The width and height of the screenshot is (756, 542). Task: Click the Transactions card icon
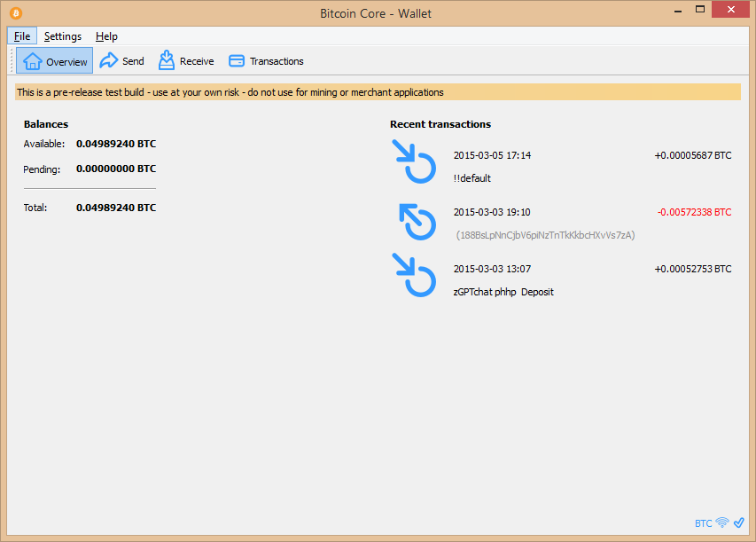click(237, 61)
